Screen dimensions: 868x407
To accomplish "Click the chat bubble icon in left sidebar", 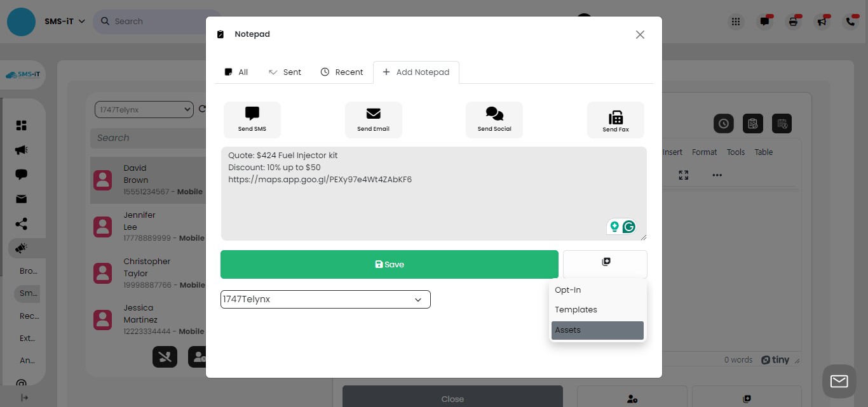I will tap(21, 174).
